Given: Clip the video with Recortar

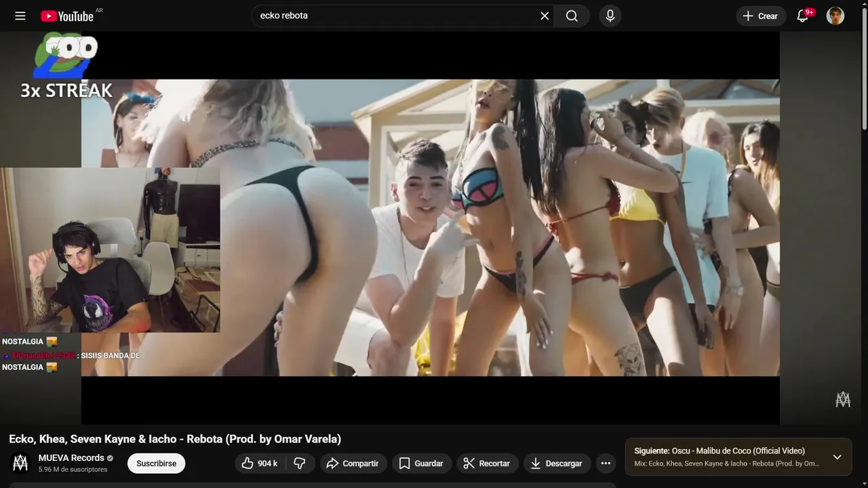Looking at the screenshot, I should [487, 463].
